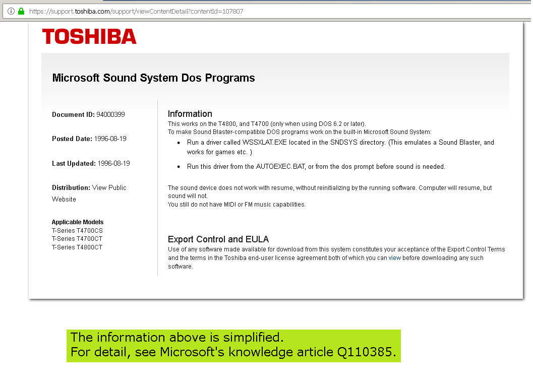Click the red TOSHIBA logo
Viewport: 533px width, 392px height.
(89, 37)
